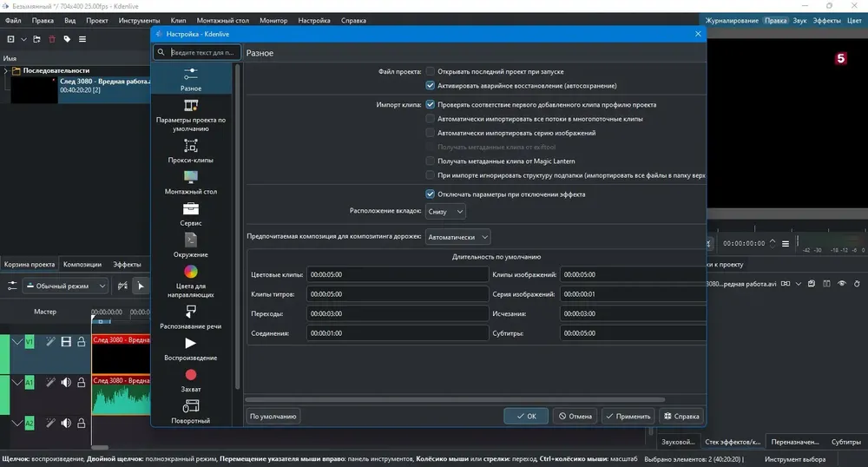
Task: Open Цвета для направляющих category
Action: (190, 281)
